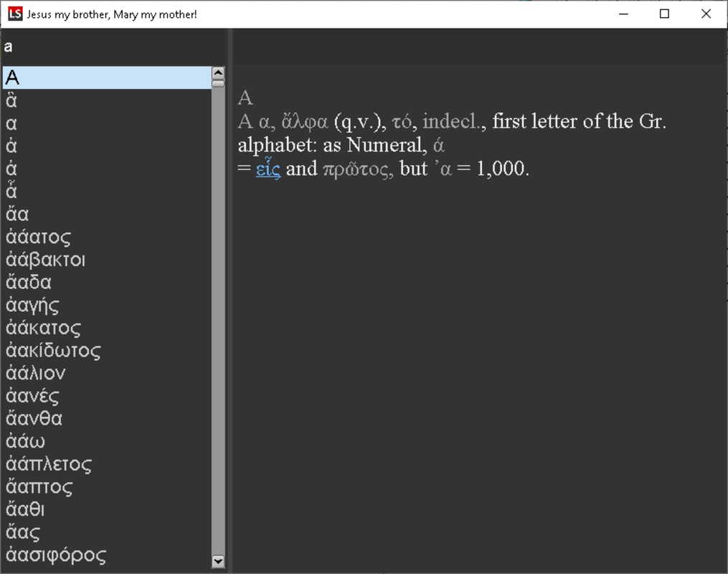Open the ἀάατος entry
Viewport: 728px width, 574px height.
(x=107, y=237)
